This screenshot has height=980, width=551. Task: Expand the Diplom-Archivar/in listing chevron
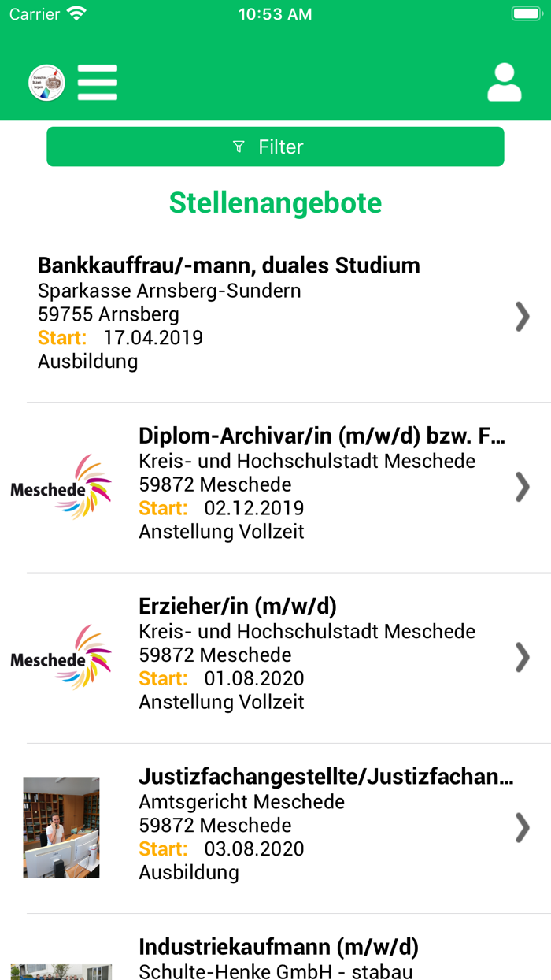click(522, 487)
